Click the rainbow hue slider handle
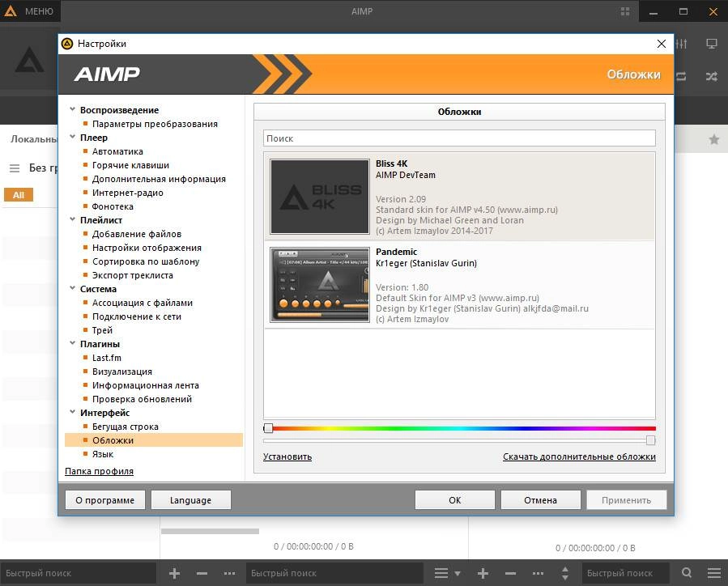Viewport: 728px width, 586px height. [268, 428]
